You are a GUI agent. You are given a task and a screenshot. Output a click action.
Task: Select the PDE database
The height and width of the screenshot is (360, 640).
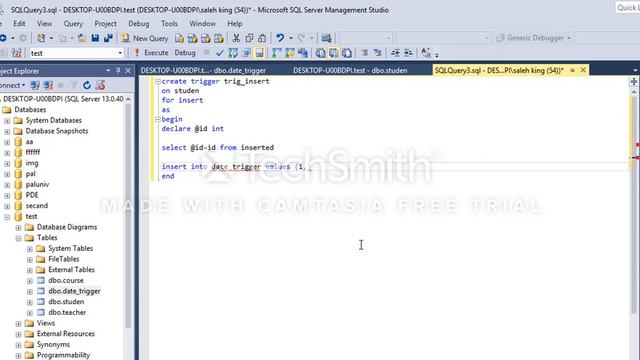[32, 195]
